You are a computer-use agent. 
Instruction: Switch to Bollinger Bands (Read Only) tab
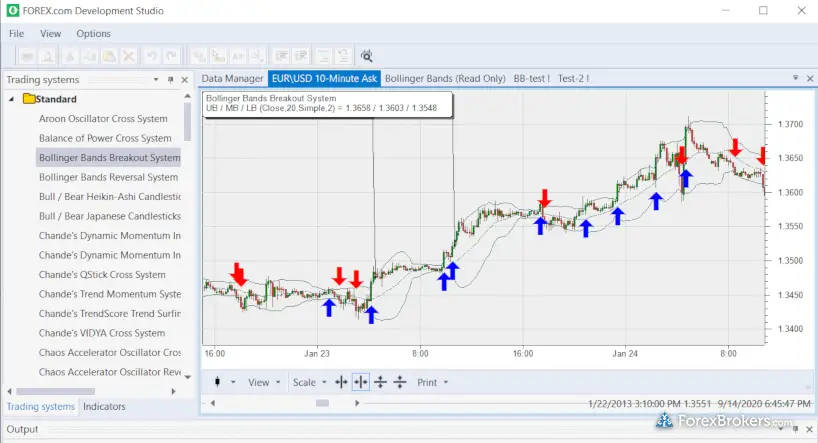coord(445,78)
